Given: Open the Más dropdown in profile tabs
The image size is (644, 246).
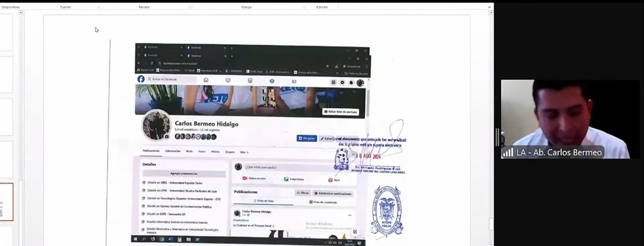Looking at the screenshot, I should click(244, 152).
